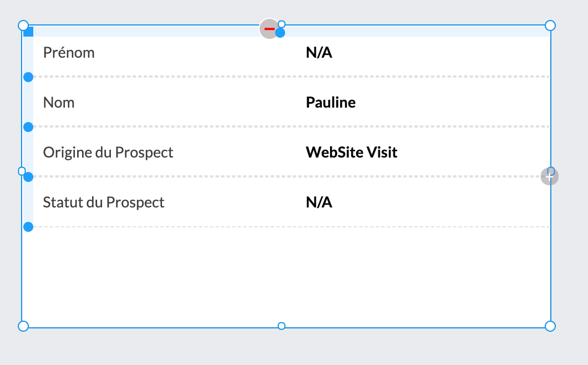Click the bottom-right corner resize handle
588x365 pixels.
(x=550, y=326)
